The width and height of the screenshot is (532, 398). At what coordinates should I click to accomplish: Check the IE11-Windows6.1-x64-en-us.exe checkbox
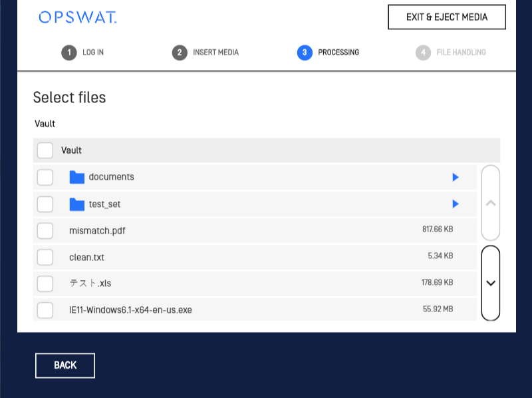tap(45, 310)
